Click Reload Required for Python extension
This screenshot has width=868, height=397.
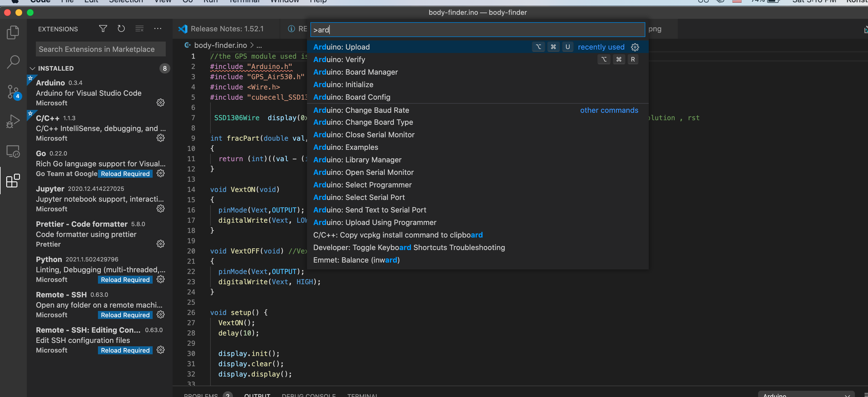pyautogui.click(x=125, y=279)
